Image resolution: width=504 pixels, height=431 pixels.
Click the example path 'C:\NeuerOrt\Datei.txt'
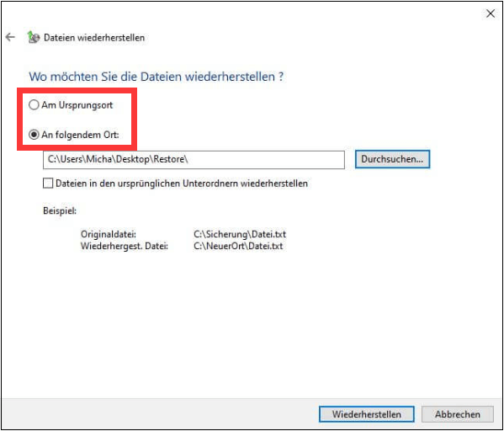click(x=238, y=247)
